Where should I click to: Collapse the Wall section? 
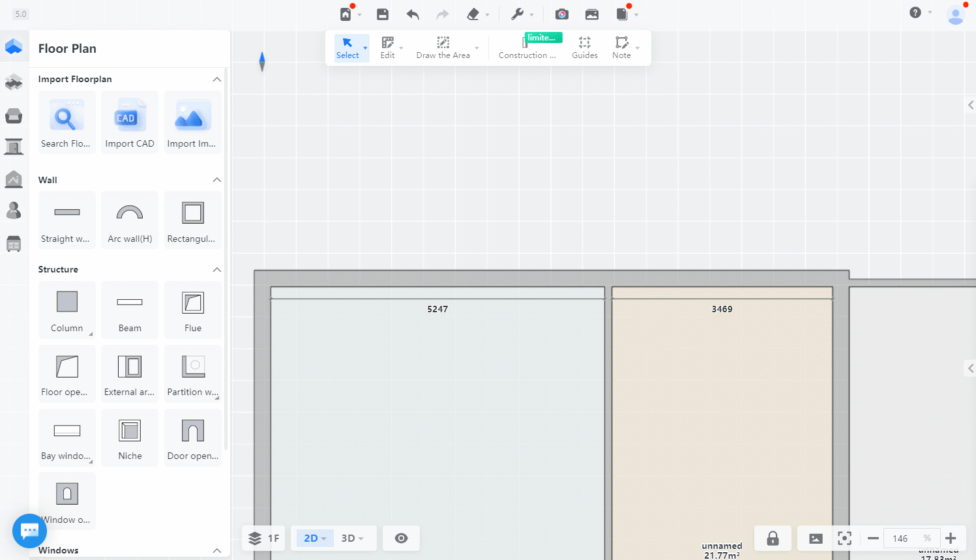[x=217, y=180]
